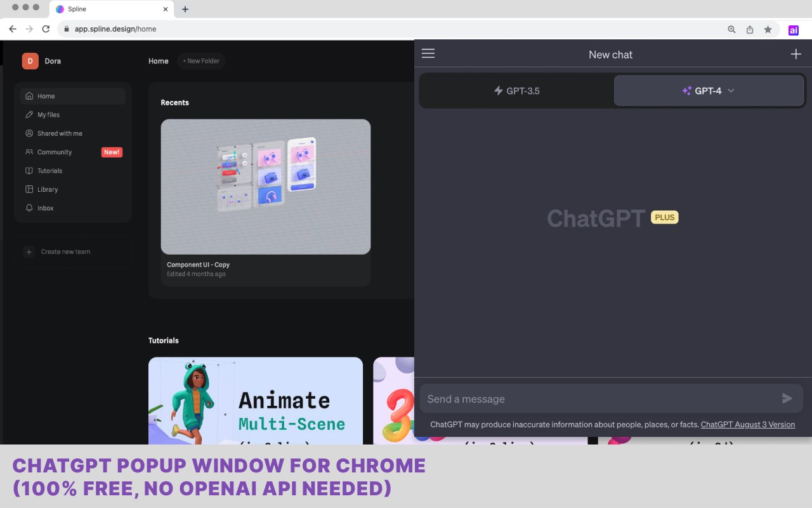Image resolution: width=812 pixels, height=508 pixels.
Task: Select the GPT-3.5 model tab
Action: (516, 90)
